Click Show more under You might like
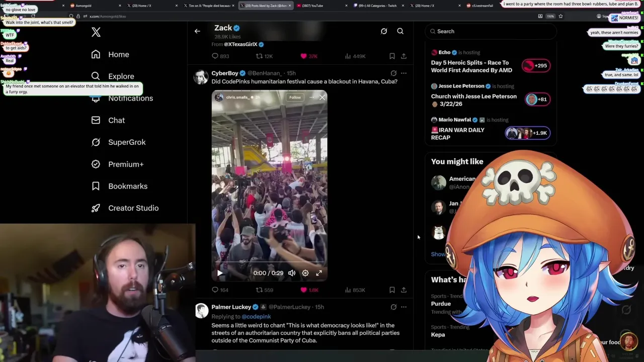Image resolution: width=644 pixels, height=362 pixels. 438,254
